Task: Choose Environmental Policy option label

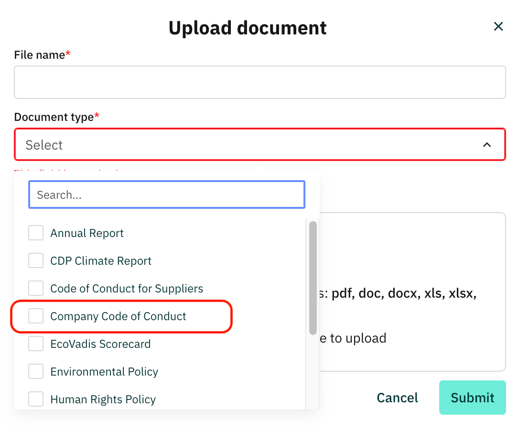Action: point(104,371)
